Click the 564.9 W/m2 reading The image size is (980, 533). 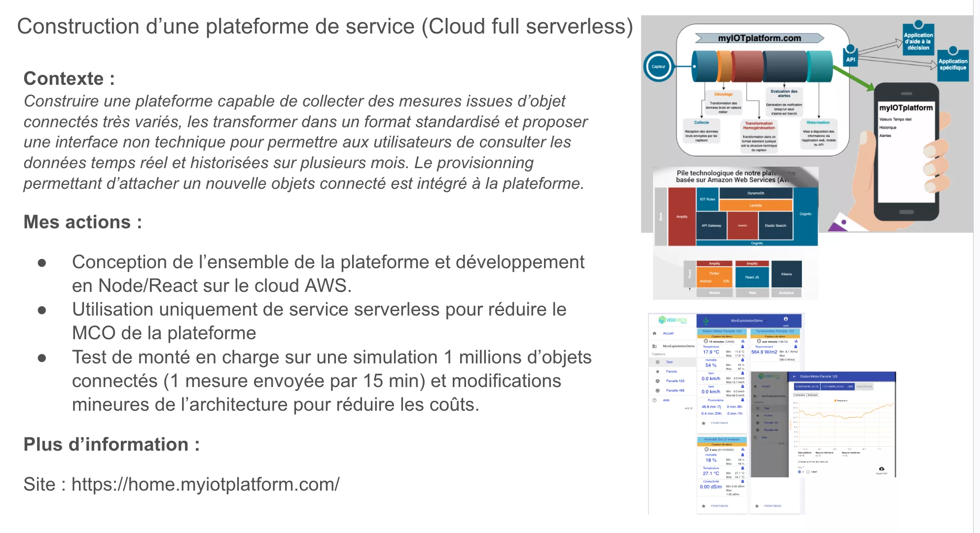[764, 352]
